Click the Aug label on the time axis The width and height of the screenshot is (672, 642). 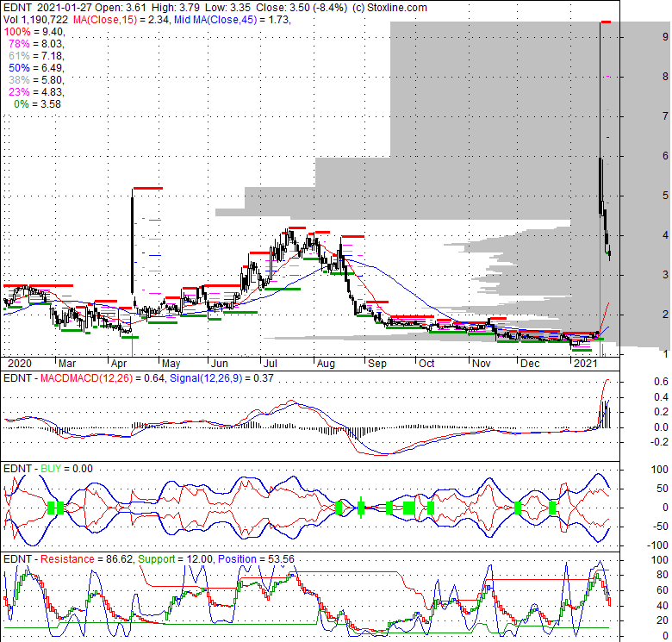pyautogui.click(x=326, y=364)
